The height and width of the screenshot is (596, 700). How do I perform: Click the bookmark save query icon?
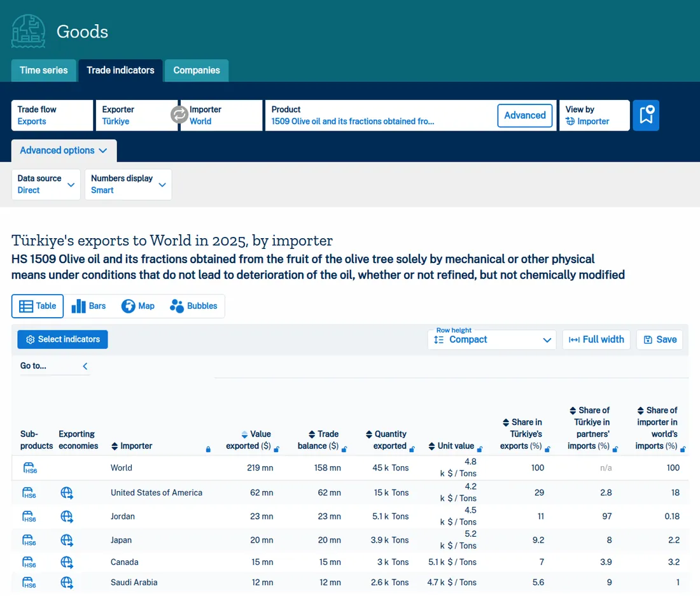coord(646,115)
